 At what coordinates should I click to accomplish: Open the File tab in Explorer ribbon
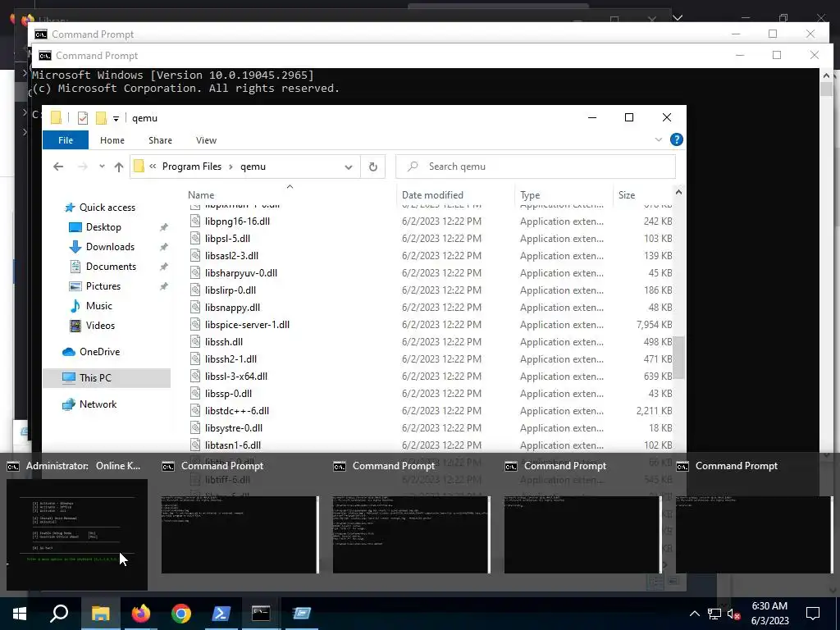point(66,140)
